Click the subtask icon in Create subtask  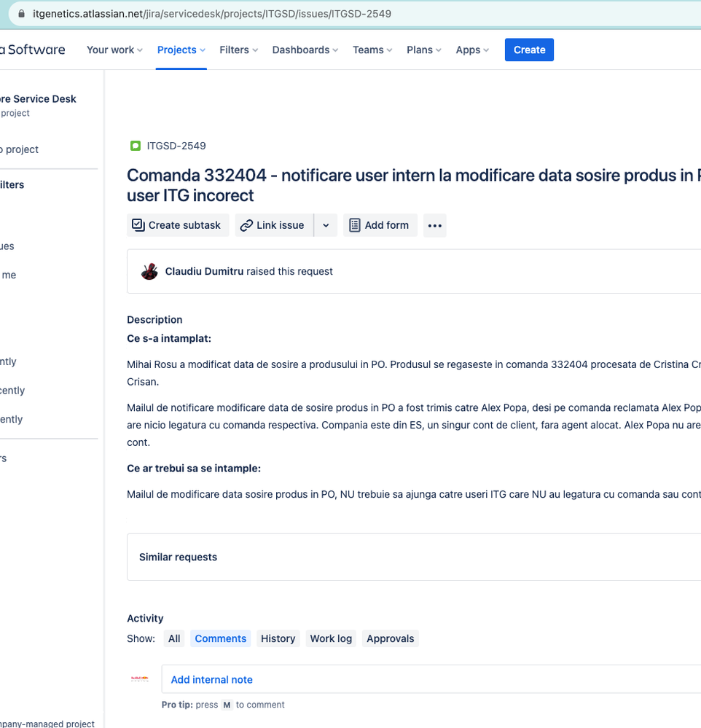[138, 225]
